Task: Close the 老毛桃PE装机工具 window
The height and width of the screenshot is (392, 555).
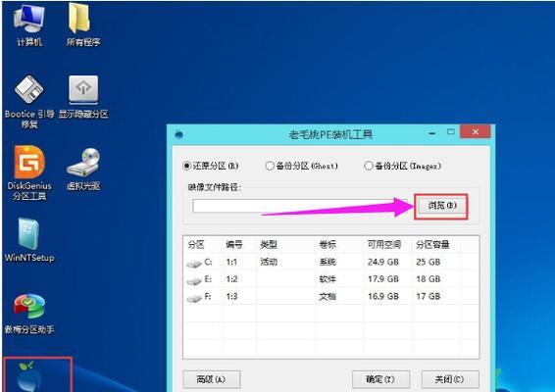Action: pos(476,132)
